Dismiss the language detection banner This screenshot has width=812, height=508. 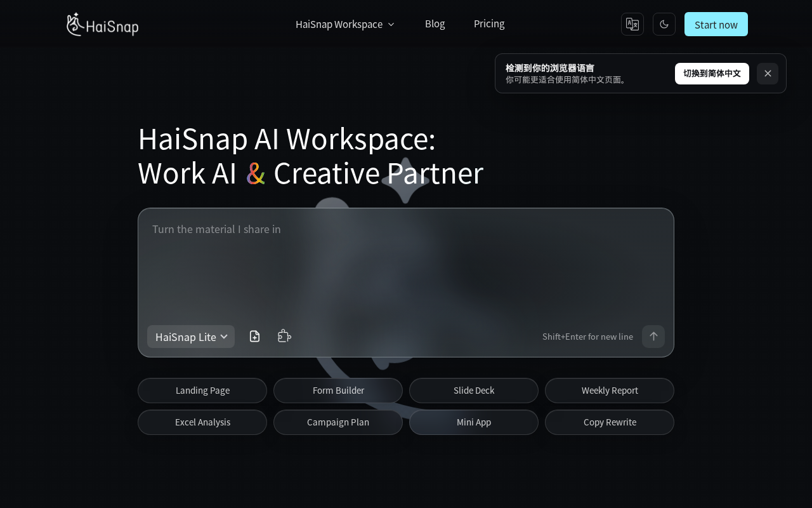(x=768, y=74)
